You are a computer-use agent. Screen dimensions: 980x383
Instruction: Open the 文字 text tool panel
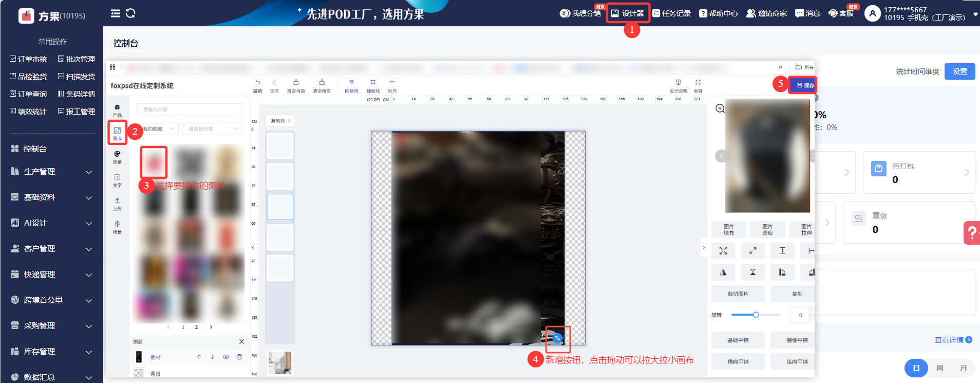[117, 180]
